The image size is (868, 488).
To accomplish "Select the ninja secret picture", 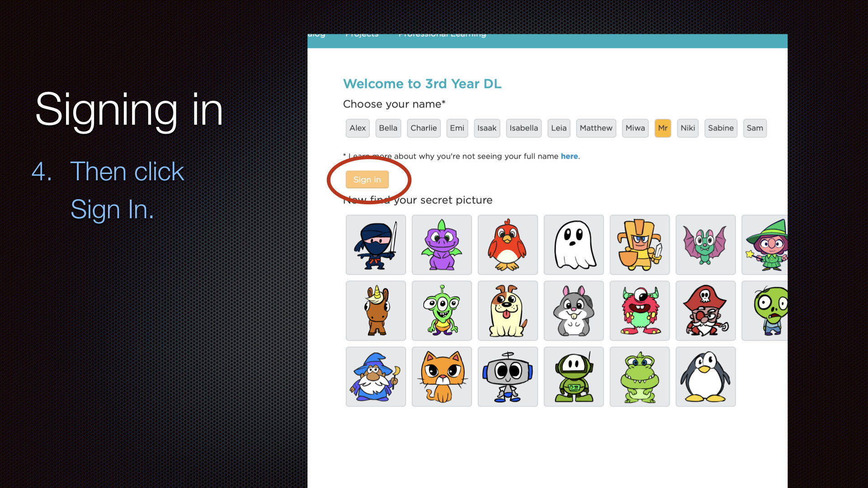I will 376,245.
